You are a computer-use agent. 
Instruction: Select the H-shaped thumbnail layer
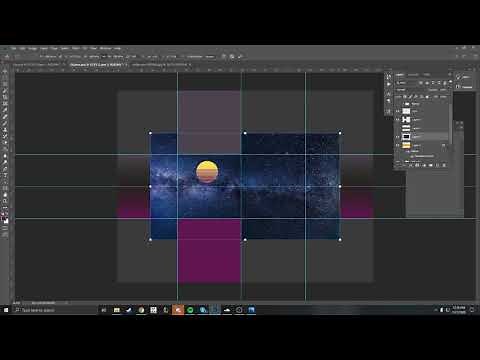406,120
